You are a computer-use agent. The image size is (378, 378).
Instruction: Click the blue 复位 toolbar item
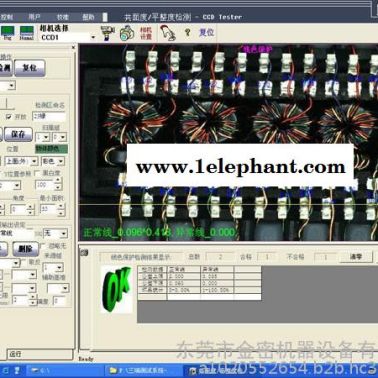click(206, 32)
